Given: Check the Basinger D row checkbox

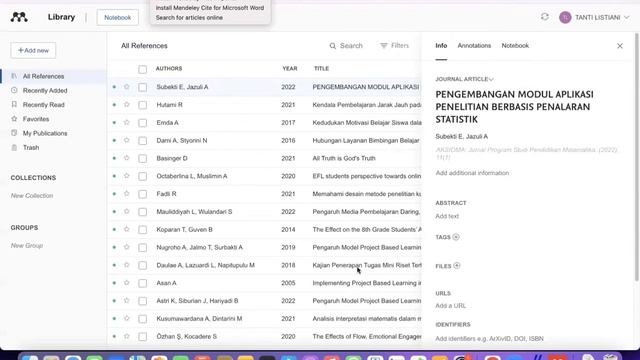Looking at the screenshot, I should point(142,158).
